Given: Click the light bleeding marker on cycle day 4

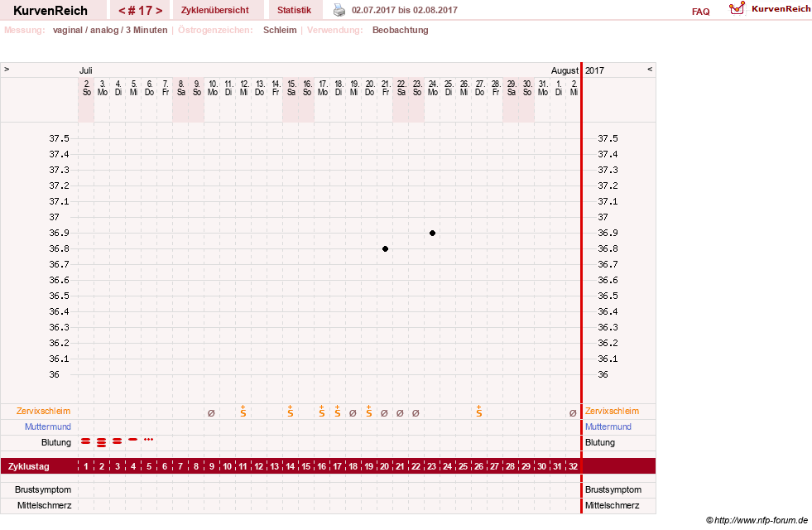Looking at the screenshot, I should (x=133, y=440).
